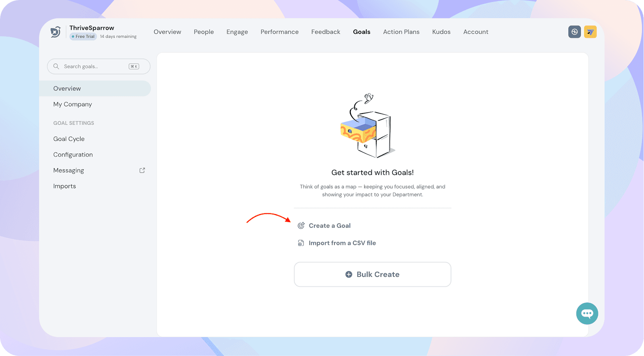This screenshot has width=644, height=356.
Task: Click the magnifier icon in search box
Action: tap(56, 66)
